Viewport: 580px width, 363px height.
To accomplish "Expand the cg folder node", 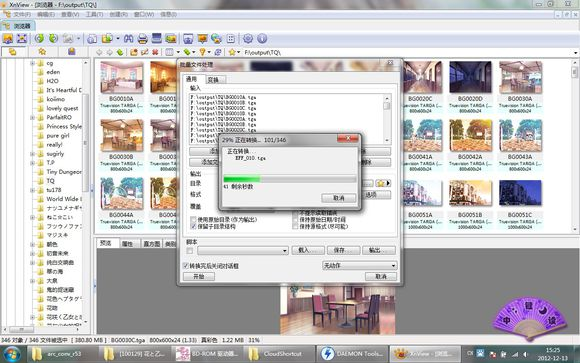I will pos(33,63).
